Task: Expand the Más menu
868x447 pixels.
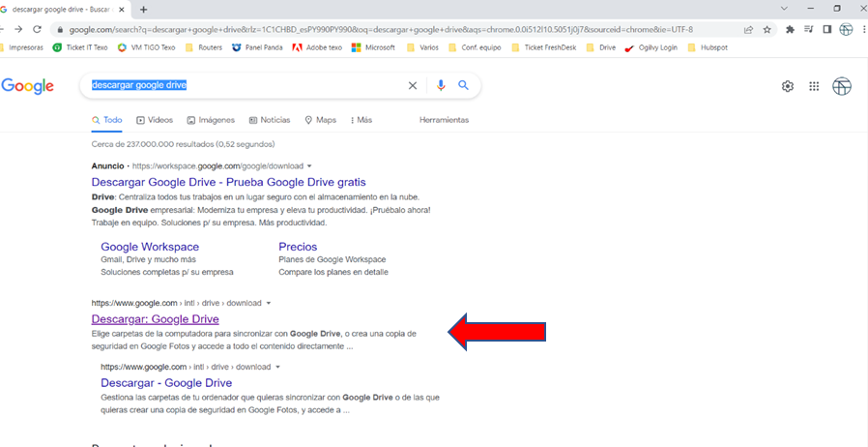Action: coord(362,120)
